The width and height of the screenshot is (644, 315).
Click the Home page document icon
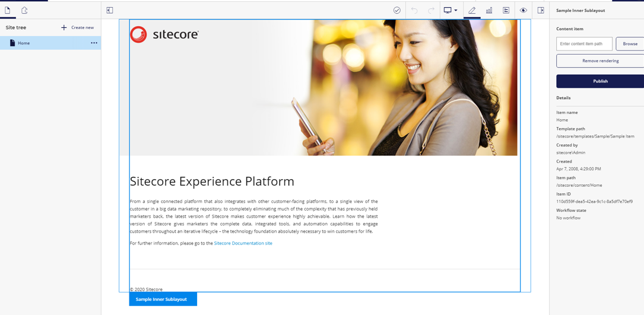click(x=12, y=43)
